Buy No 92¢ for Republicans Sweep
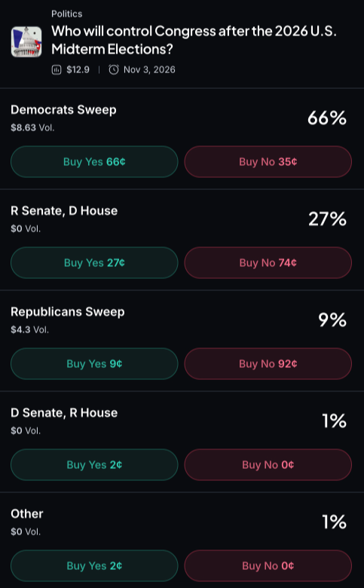This screenshot has width=364, height=588. click(268, 364)
